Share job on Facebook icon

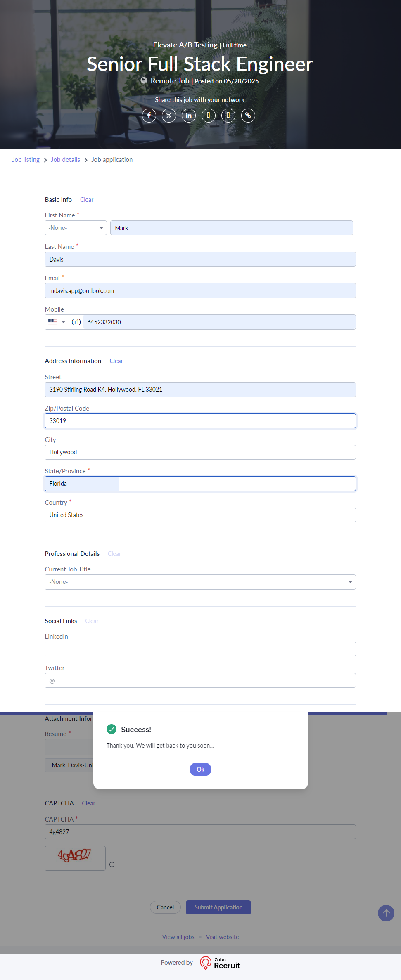pos(149,116)
